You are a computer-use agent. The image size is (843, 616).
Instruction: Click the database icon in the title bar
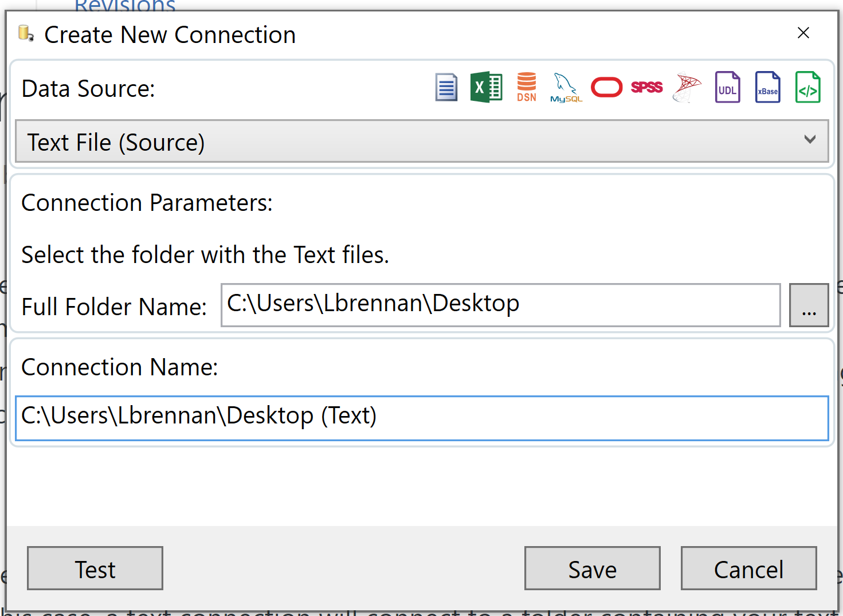(x=24, y=34)
